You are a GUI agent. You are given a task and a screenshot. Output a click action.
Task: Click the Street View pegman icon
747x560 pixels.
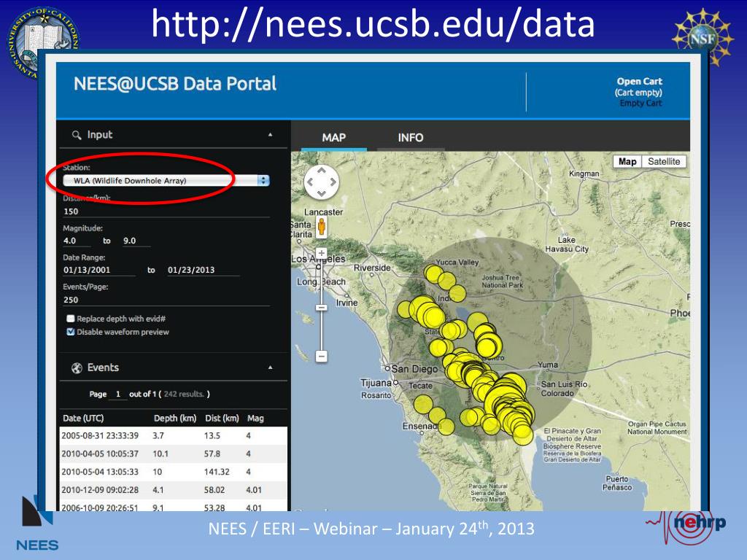coord(322,227)
